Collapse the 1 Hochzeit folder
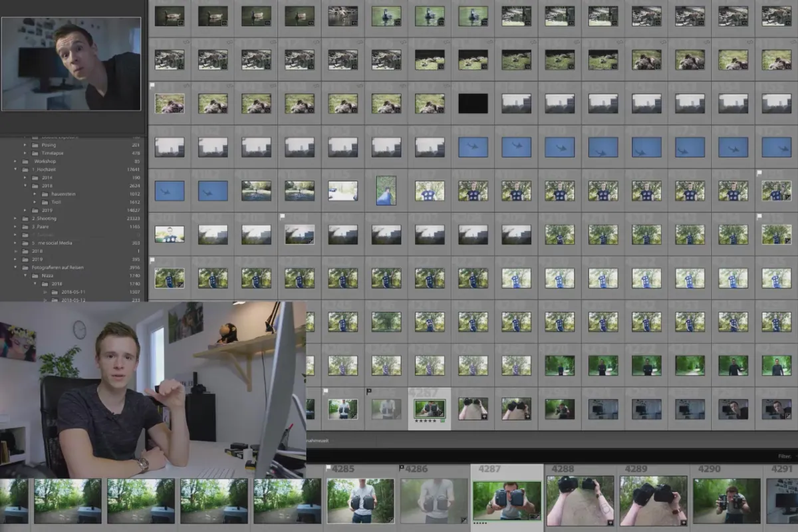The height and width of the screenshot is (532, 798). pos(15,170)
